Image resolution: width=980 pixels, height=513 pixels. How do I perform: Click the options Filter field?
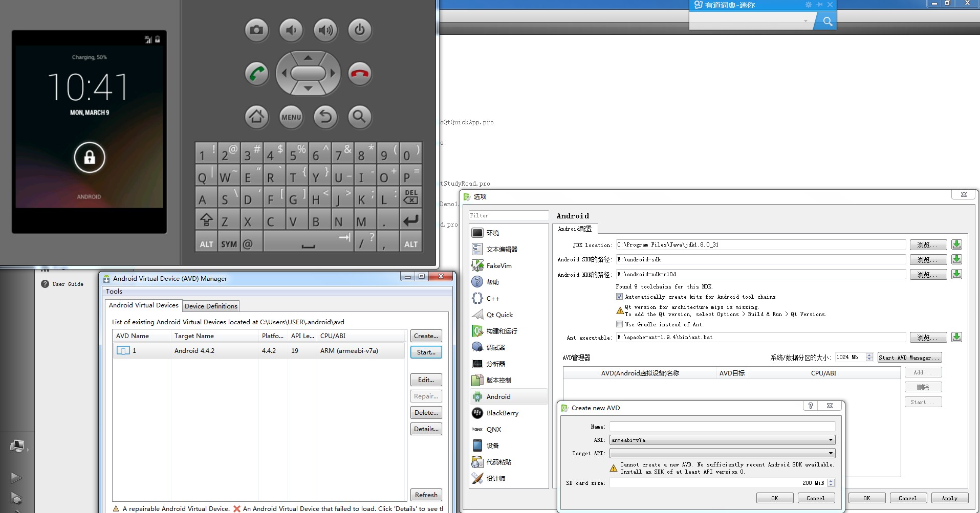(x=508, y=215)
